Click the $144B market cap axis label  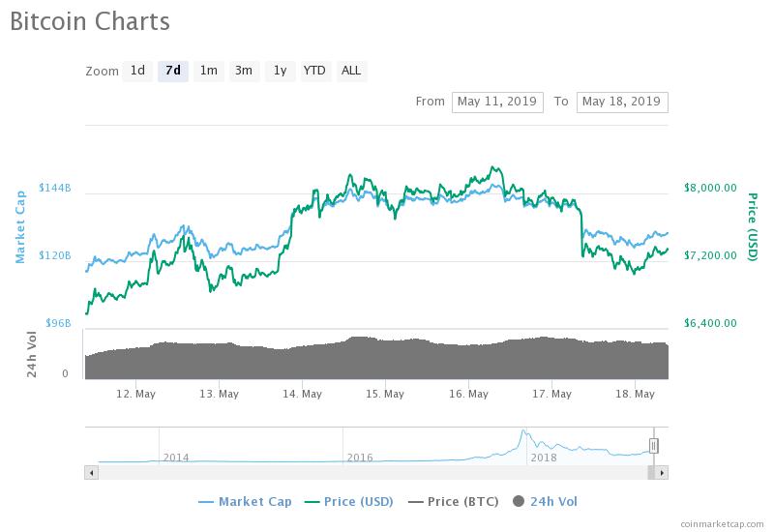[x=55, y=188]
